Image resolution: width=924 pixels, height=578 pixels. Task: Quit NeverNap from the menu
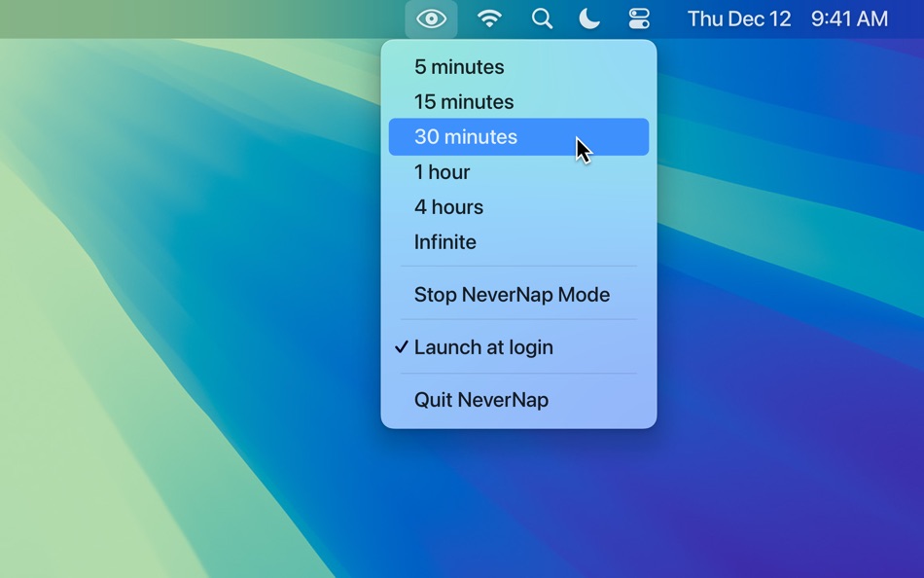(518, 400)
